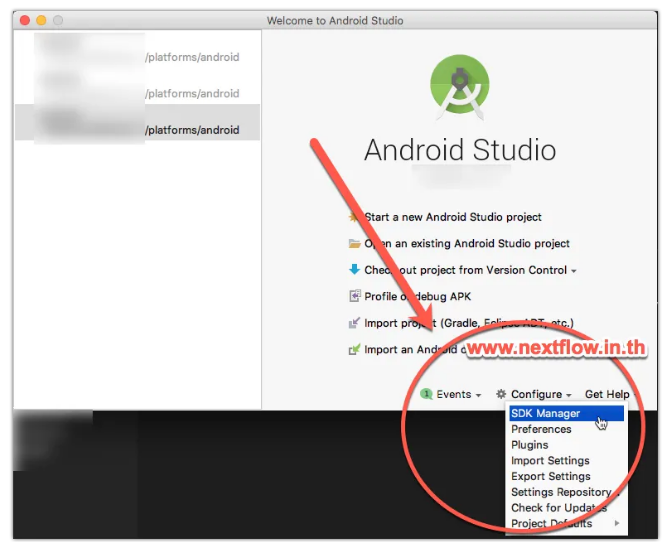Expand the Project Defaults submenu arrow
Screen dimensions: 663x542
(x=617, y=523)
